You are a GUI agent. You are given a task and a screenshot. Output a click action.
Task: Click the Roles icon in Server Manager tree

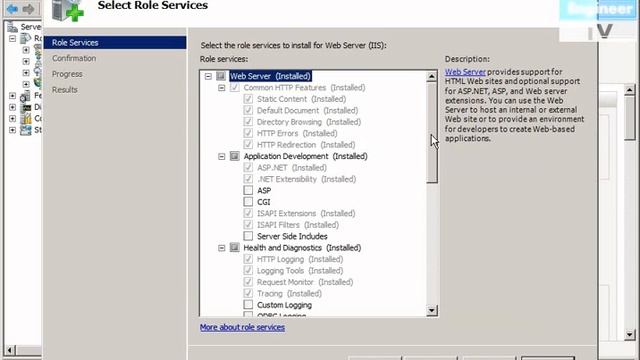[26, 38]
